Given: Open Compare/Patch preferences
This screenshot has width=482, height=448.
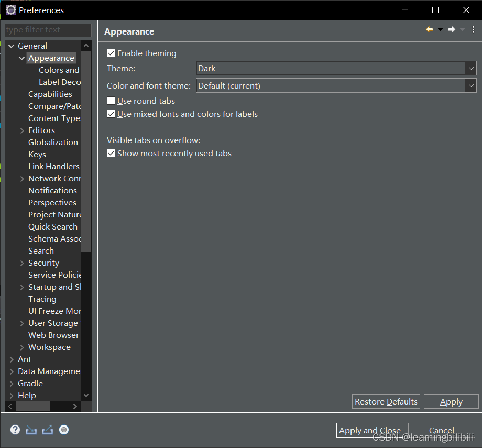Looking at the screenshot, I should [54, 106].
